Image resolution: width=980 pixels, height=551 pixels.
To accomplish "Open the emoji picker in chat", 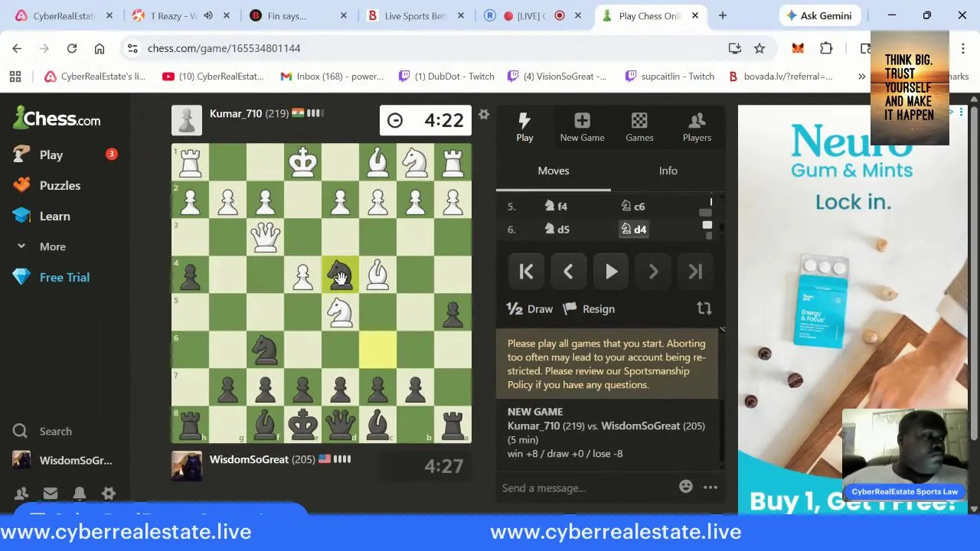I will 686,487.
